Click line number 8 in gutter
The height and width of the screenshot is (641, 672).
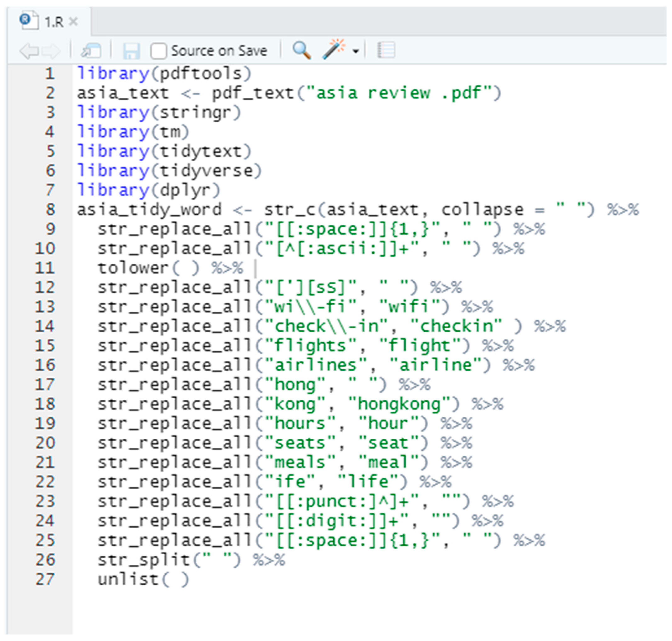coord(50,209)
